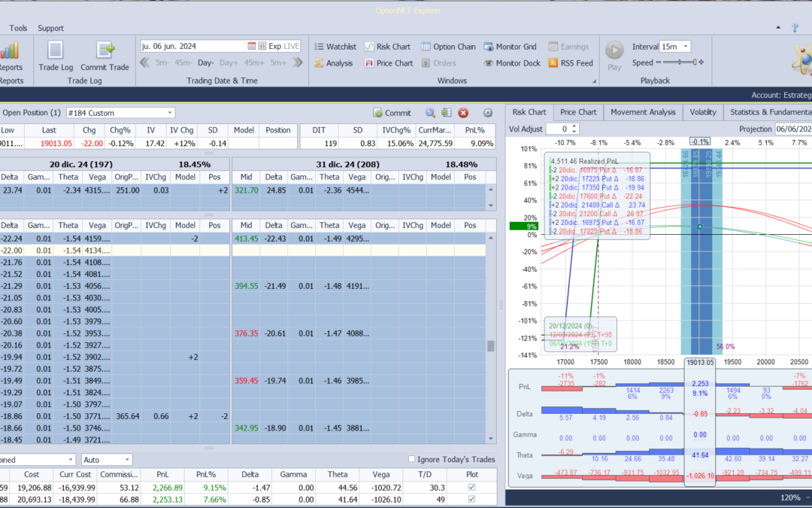812x508 pixels.
Task: Open the Monitor Dock window
Action: click(x=512, y=63)
